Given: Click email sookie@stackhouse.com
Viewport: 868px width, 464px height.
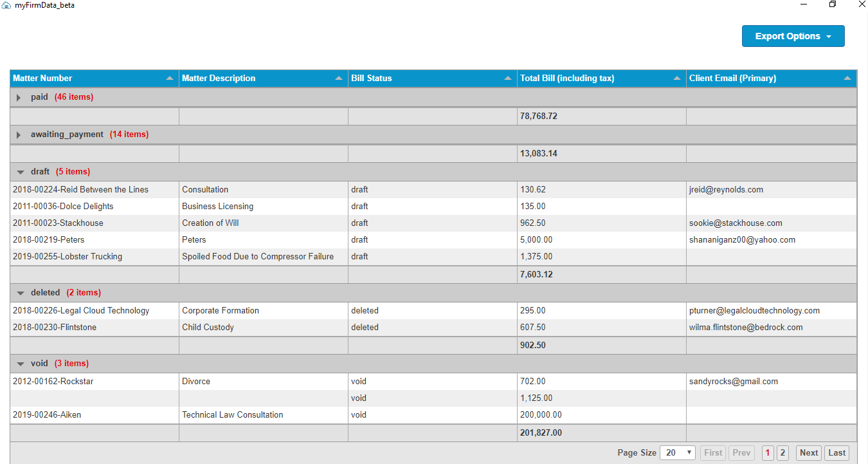Looking at the screenshot, I should click(736, 223).
